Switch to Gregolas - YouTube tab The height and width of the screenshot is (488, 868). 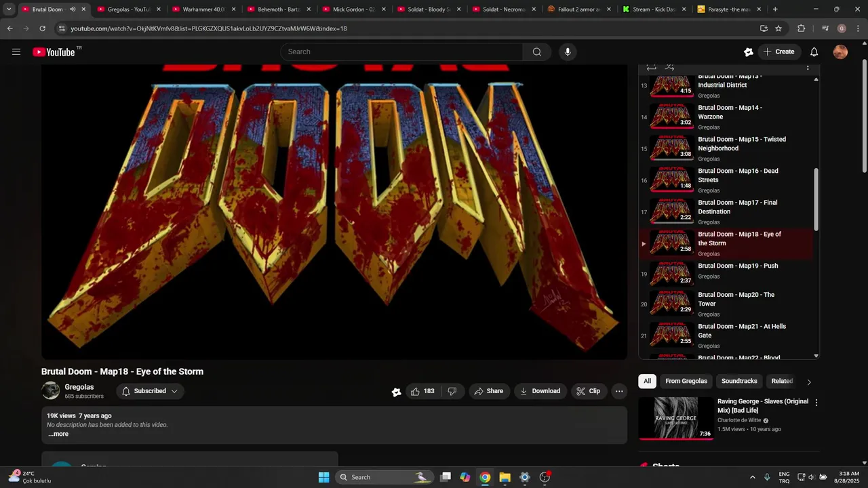click(x=129, y=9)
